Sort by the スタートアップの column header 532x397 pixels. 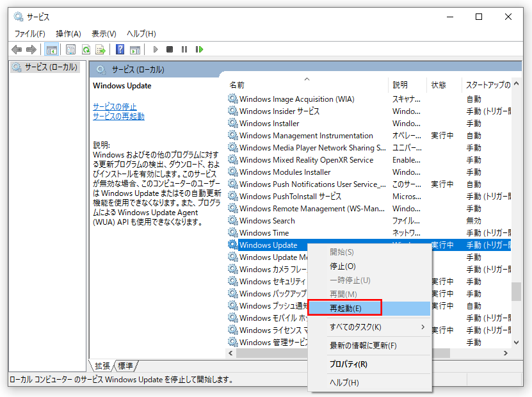[x=487, y=85]
